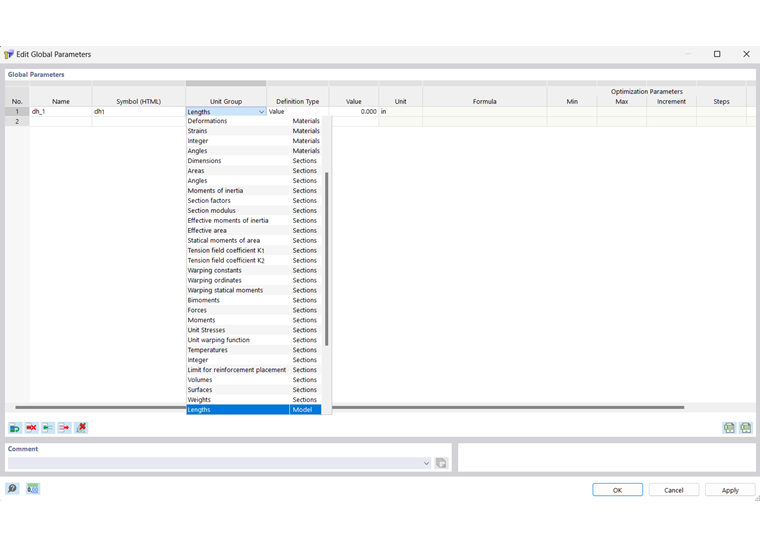Viewport: 760px width, 548px height.
Task: Click the Apply button
Action: (730, 490)
